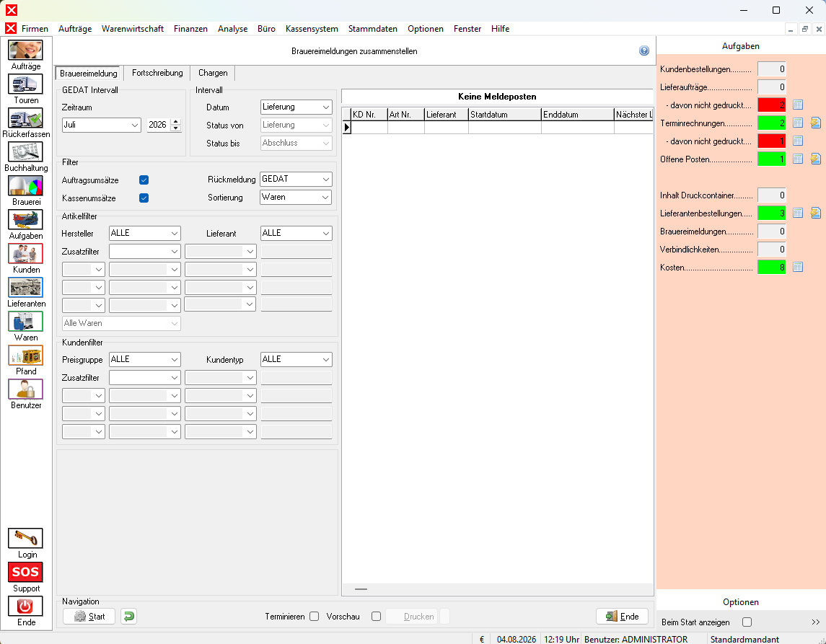
Task: Open the Lieferanten sidebar icon
Action: click(x=25, y=288)
